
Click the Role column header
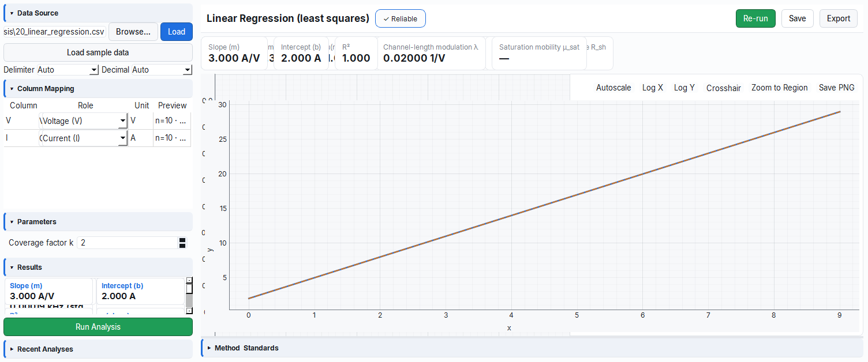[x=85, y=105]
